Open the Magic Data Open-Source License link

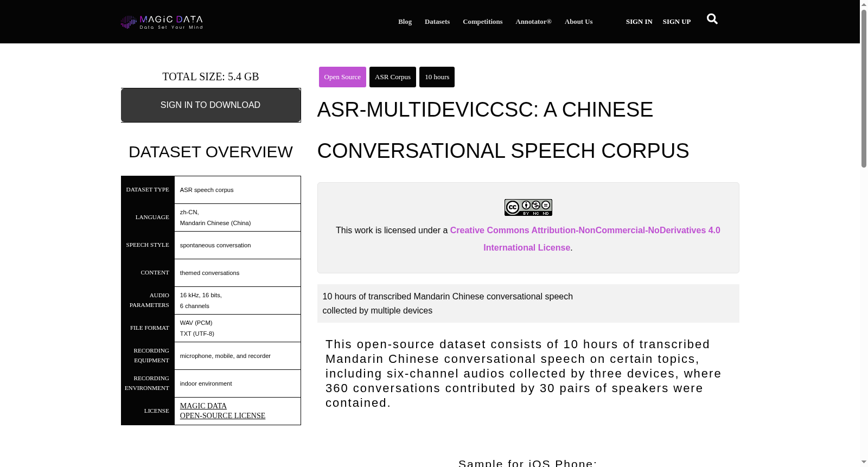(x=222, y=411)
